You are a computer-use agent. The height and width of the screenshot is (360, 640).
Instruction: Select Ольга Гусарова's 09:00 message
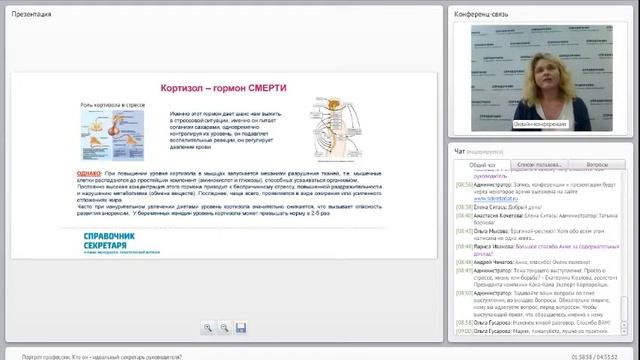pos(532,331)
